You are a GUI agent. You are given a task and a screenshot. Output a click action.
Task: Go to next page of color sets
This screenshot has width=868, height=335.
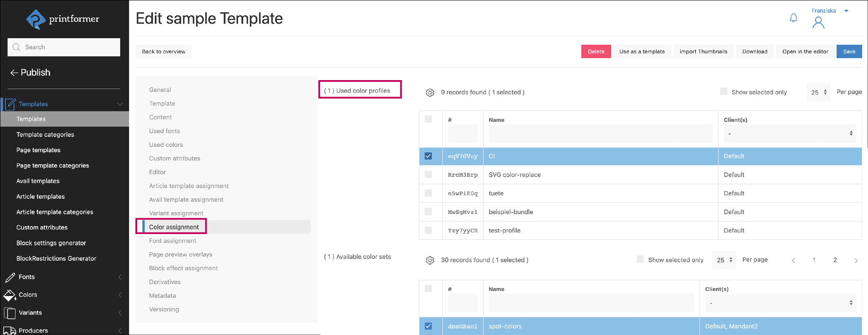856,260
